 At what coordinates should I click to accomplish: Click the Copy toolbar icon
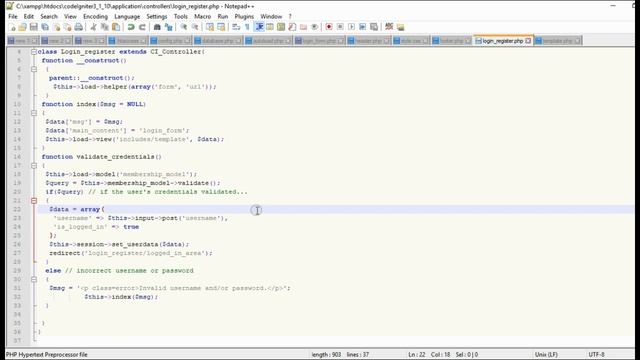[x=104, y=27]
